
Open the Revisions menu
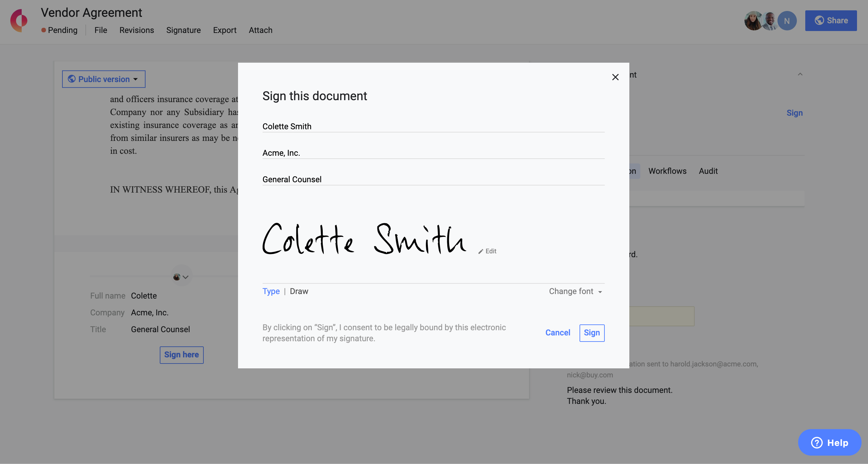(136, 30)
